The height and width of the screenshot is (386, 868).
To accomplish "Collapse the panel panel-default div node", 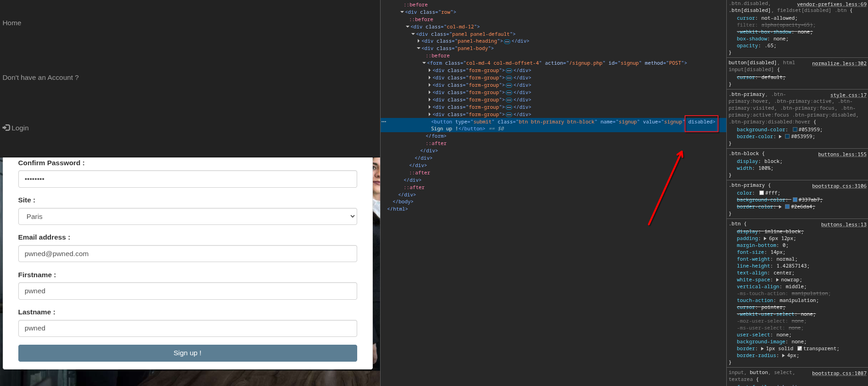I will pyautogui.click(x=413, y=34).
